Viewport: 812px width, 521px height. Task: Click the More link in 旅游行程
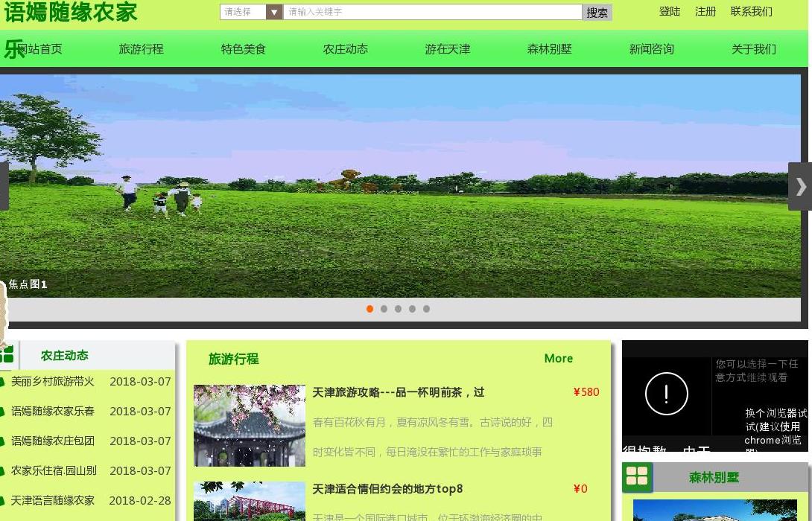[x=558, y=359]
